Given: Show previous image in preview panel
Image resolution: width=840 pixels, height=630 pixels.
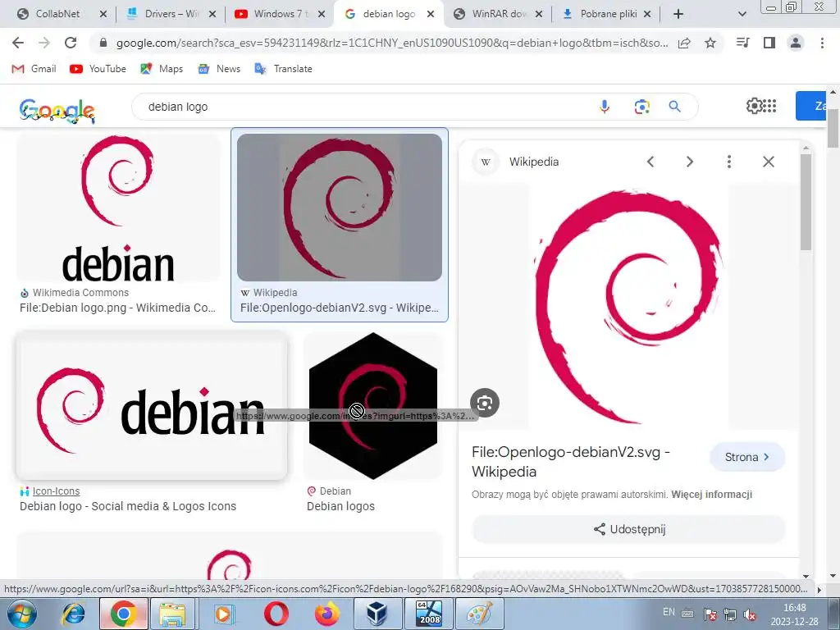Looking at the screenshot, I should point(651,162).
